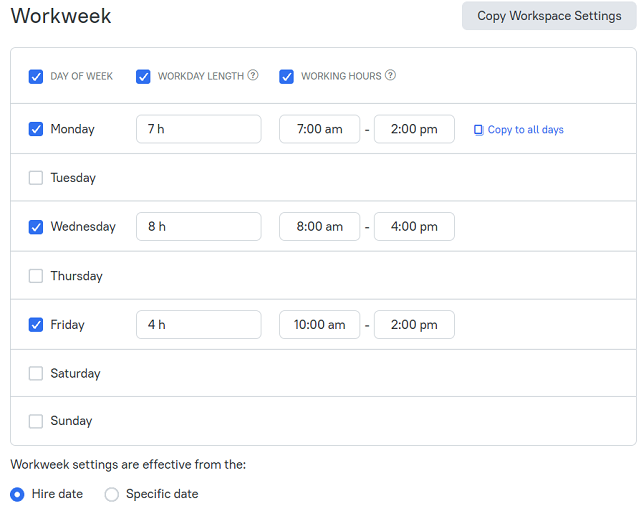
Task: Open Monday start time 7:00 am picker
Action: point(320,129)
